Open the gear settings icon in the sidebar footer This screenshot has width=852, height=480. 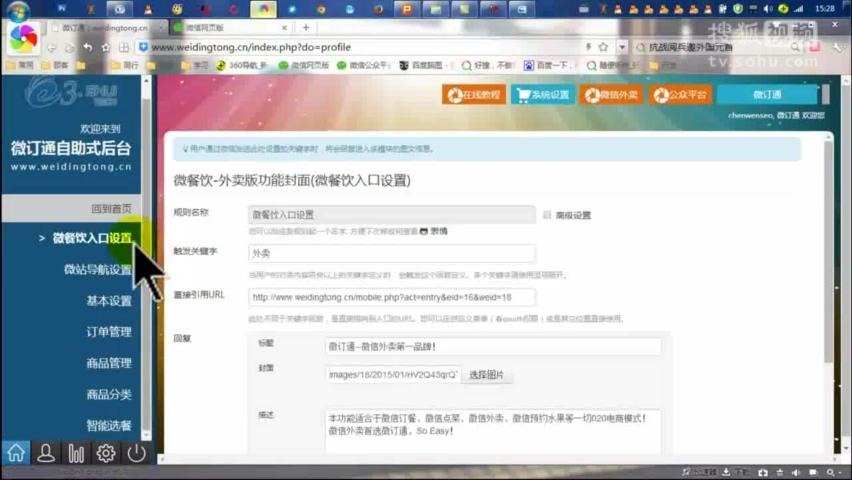[x=105, y=452]
